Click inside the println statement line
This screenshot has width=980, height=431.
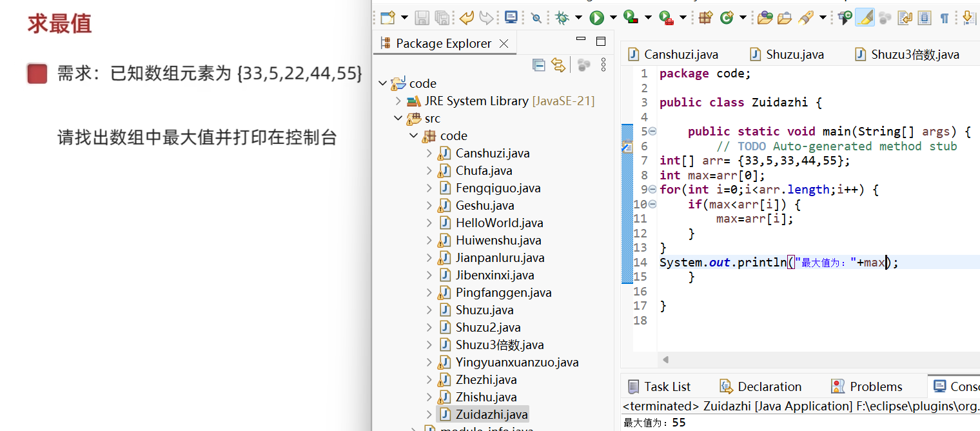tap(779, 262)
